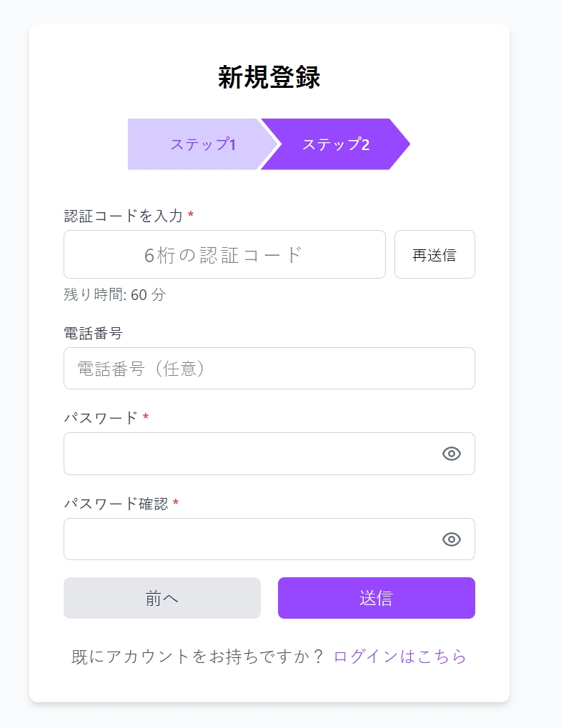The height and width of the screenshot is (728, 561).
Task: Click inside the パスワード確認 confirmation field
Action: (250, 539)
